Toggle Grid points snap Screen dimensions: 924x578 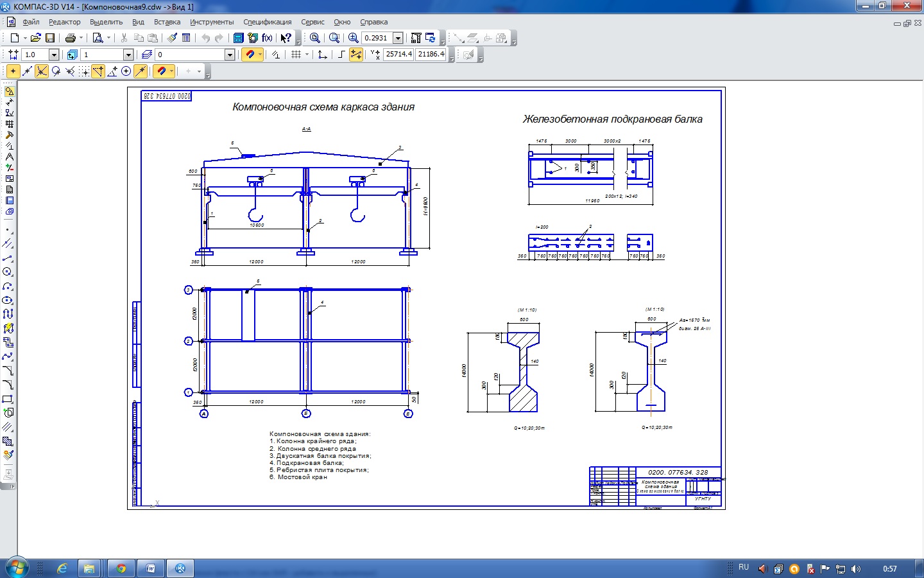coord(84,71)
